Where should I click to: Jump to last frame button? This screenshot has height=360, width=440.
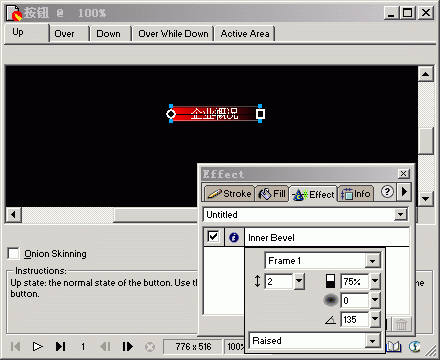[60, 347]
